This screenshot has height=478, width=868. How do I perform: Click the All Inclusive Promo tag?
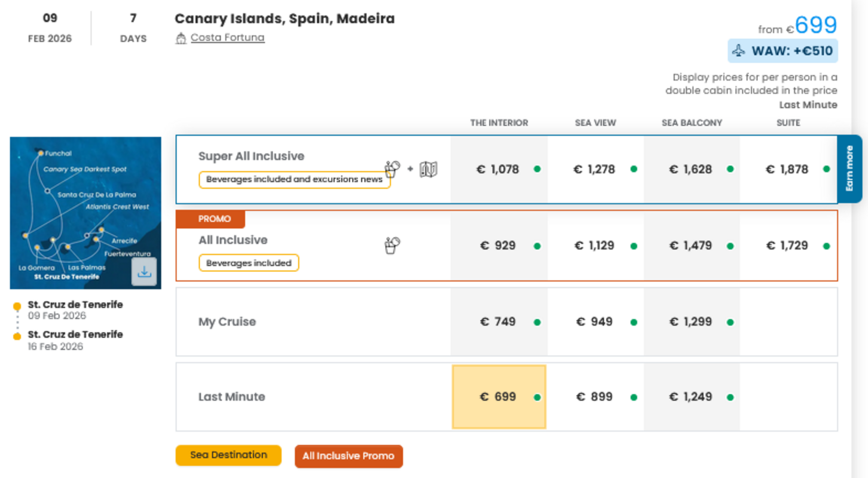(x=349, y=456)
